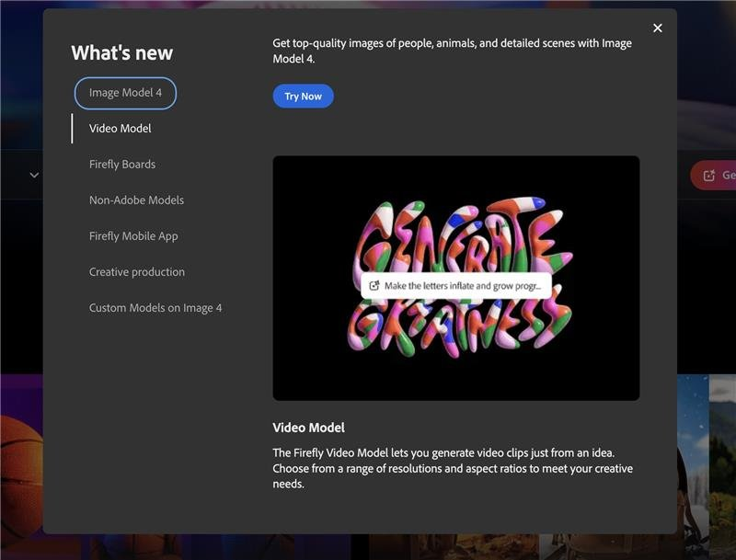Click the What's new heading
The image size is (736, 560).
point(122,52)
